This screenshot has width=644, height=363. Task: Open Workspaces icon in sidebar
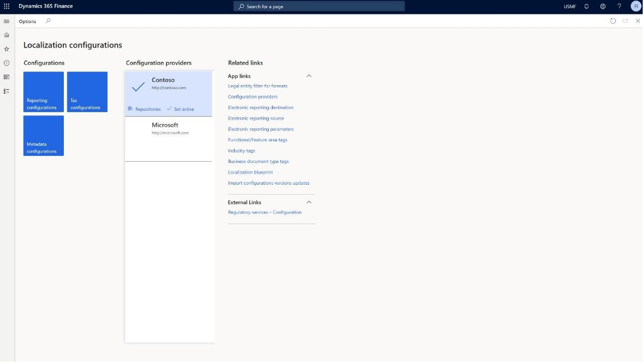tap(7, 77)
